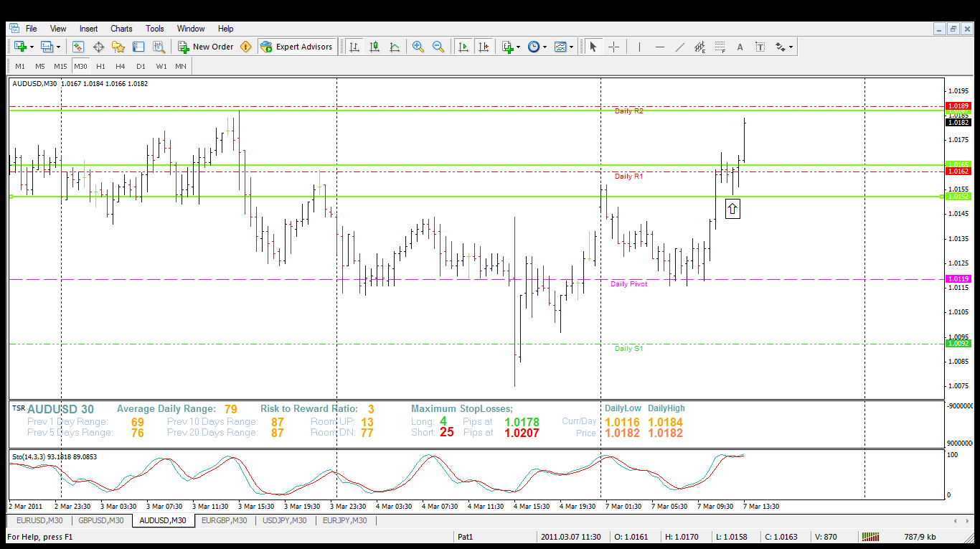Click the Sto(14,3,3) indicator label

point(54,456)
